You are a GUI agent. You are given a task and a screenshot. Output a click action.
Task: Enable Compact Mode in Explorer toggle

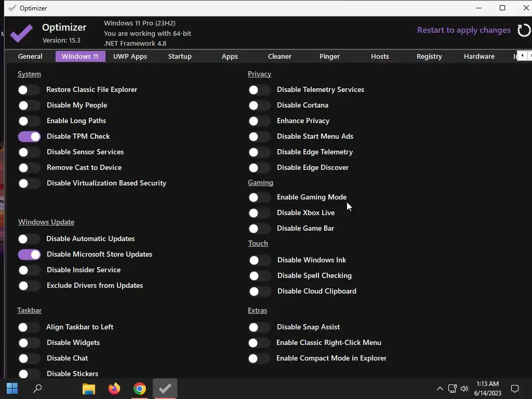pyautogui.click(x=259, y=358)
